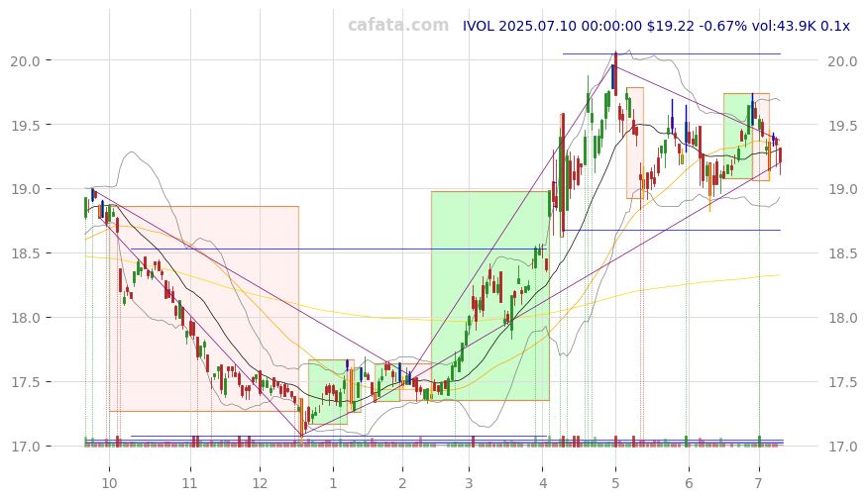This screenshot has height=500, width=868.
Task: Click the left axis label 20.0
Action: coord(25,60)
